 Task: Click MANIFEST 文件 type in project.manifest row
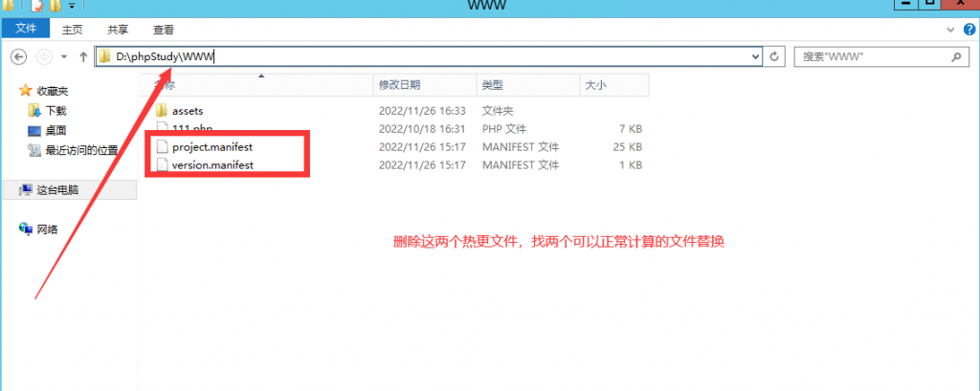[x=520, y=147]
